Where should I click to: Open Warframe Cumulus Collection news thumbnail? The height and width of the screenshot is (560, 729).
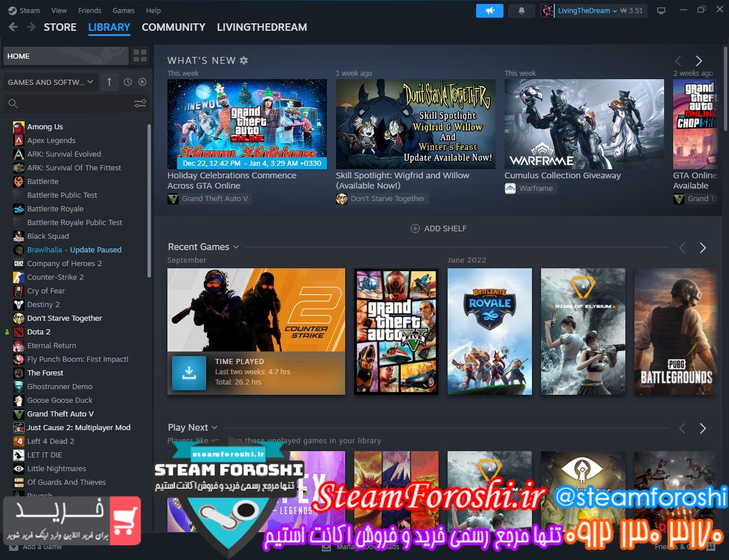[x=584, y=124]
